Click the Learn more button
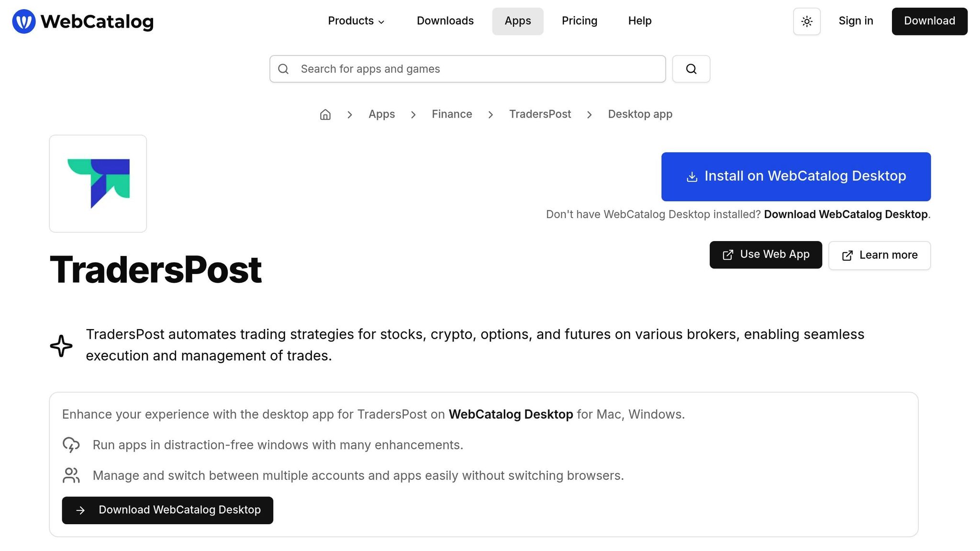The height and width of the screenshot is (551, 980). (x=880, y=255)
